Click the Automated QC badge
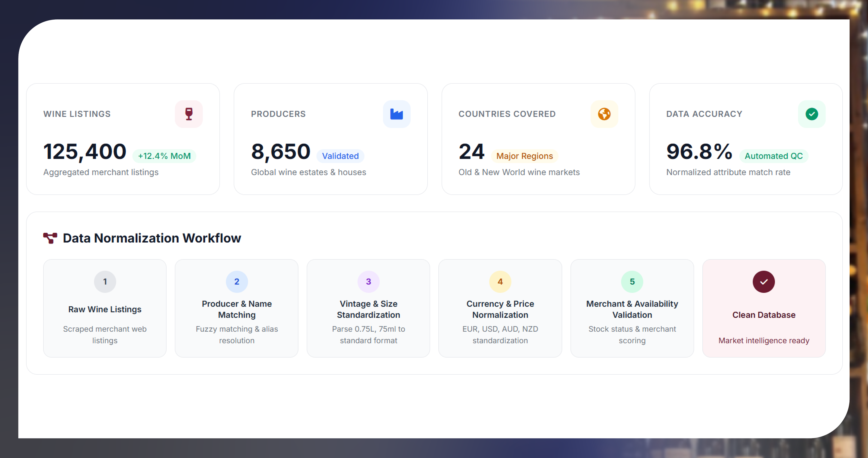 click(x=774, y=156)
